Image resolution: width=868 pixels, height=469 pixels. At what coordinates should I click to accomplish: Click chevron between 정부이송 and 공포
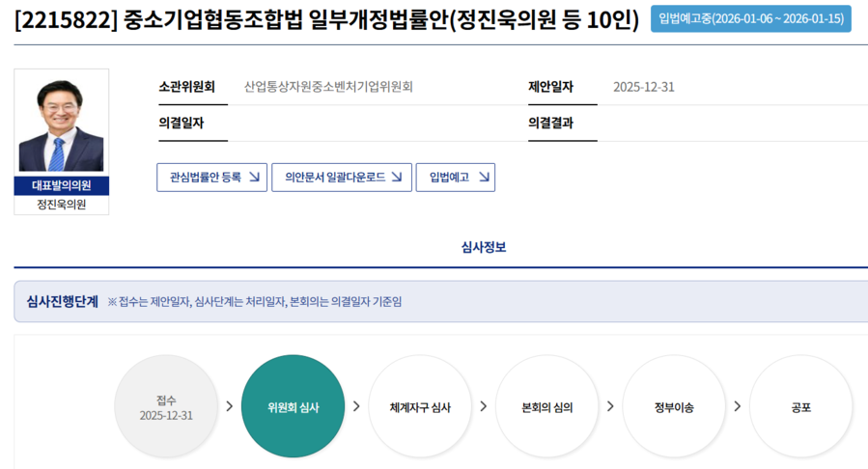click(737, 406)
